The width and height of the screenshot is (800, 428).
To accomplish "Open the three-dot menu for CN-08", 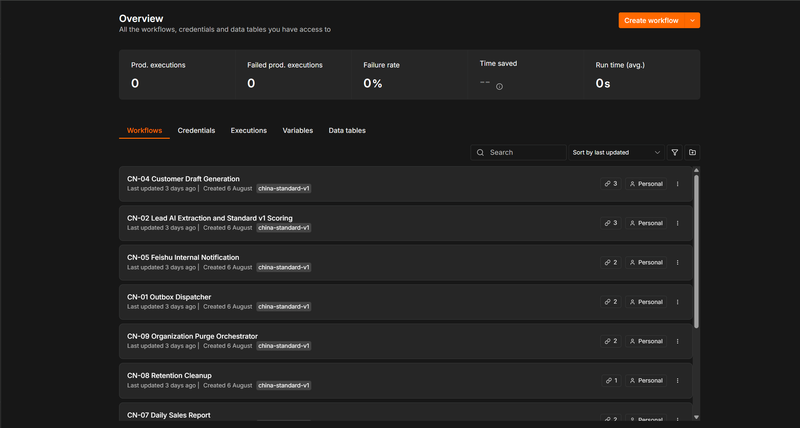I will click(678, 381).
